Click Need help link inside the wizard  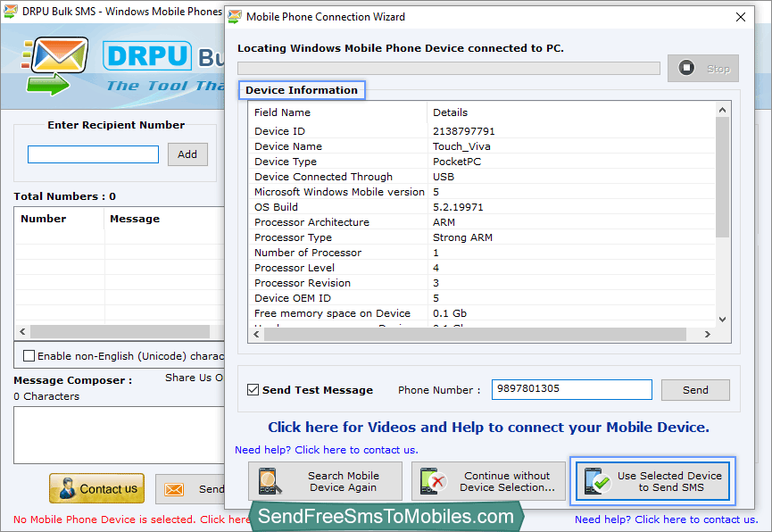[x=327, y=450]
